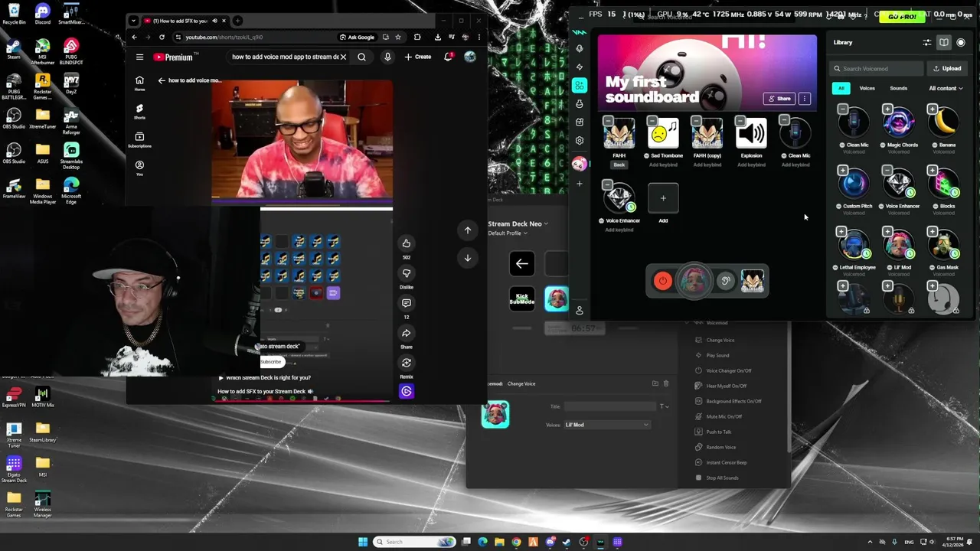Screen dimensions: 980x551
Task: Open soundboard three-dot options menu
Action: click(804, 98)
